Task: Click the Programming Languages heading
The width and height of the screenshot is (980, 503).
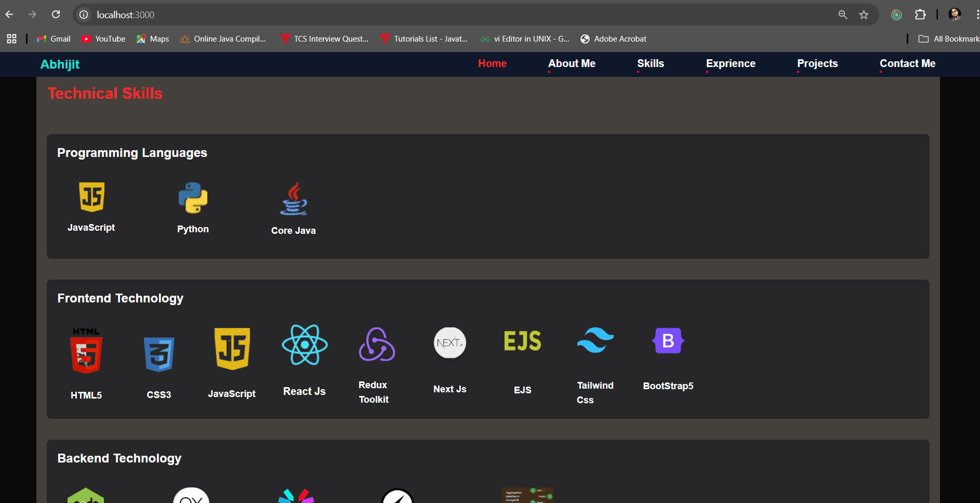Action: pos(132,153)
